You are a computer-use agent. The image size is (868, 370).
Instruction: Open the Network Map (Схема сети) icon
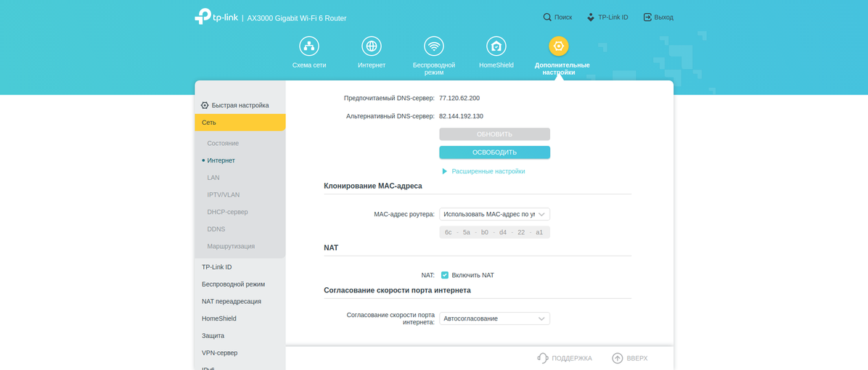tap(309, 46)
